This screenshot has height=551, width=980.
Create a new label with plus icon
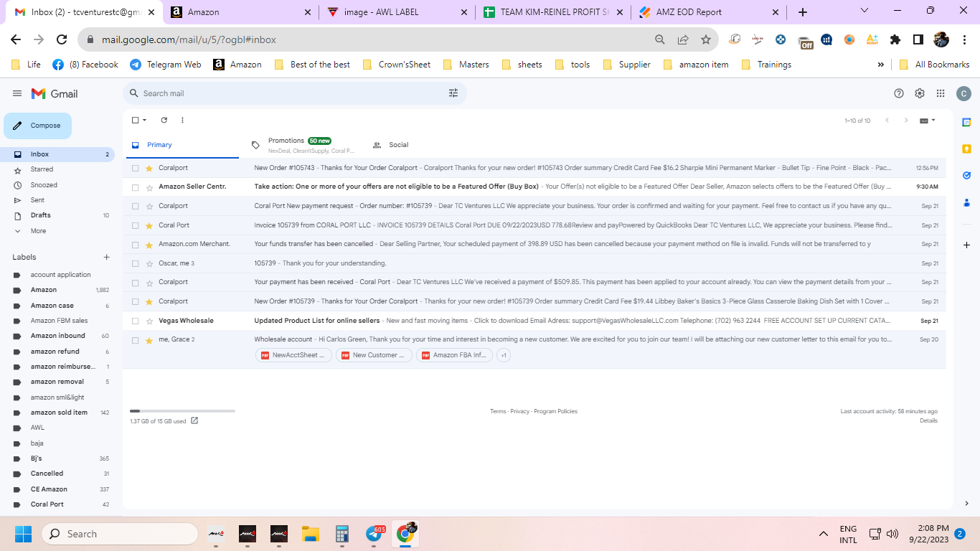point(106,257)
